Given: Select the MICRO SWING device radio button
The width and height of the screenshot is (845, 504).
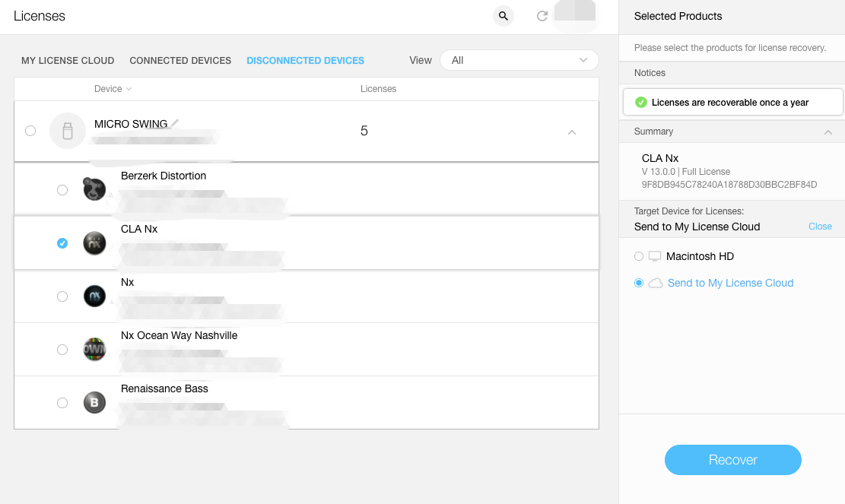Looking at the screenshot, I should 30,131.
